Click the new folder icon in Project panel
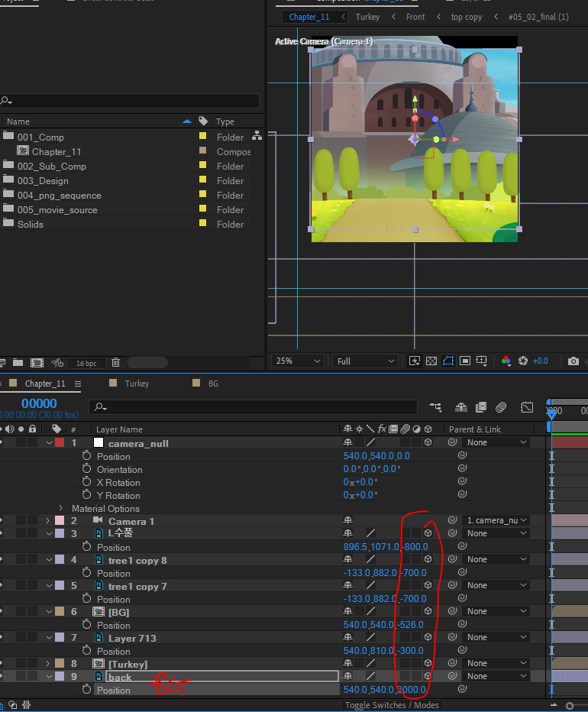The width and height of the screenshot is (588, 712). click(18, 362)
